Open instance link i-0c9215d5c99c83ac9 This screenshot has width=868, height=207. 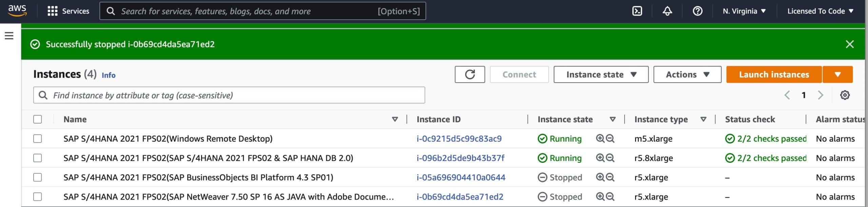pos(459,138)
